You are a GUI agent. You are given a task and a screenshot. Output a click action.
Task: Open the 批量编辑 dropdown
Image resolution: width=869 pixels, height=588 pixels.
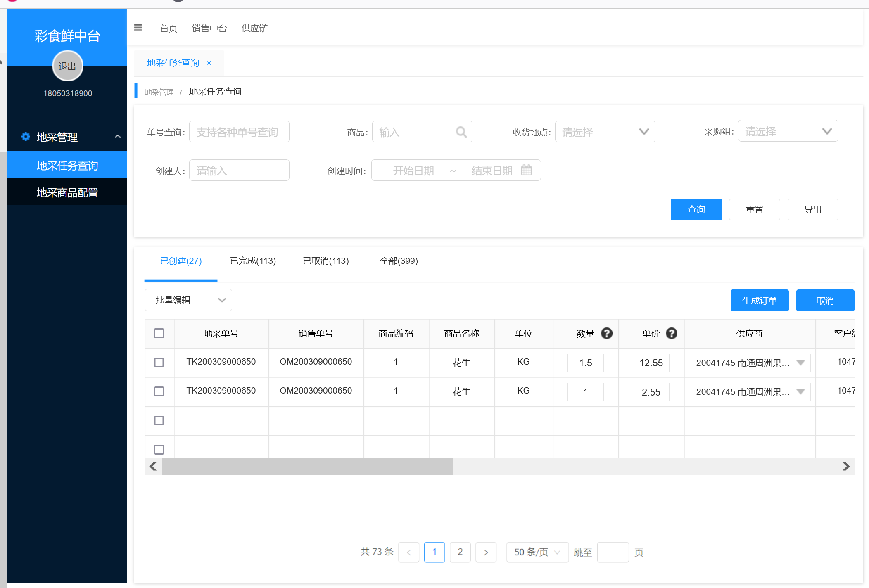point(188,300)
